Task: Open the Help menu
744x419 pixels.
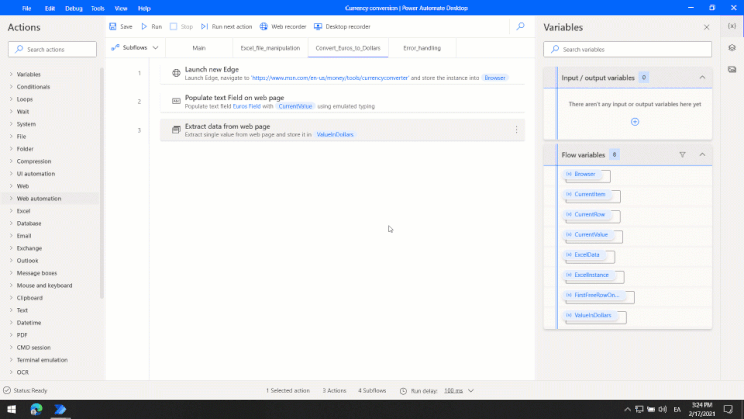Action: point(144,8)
